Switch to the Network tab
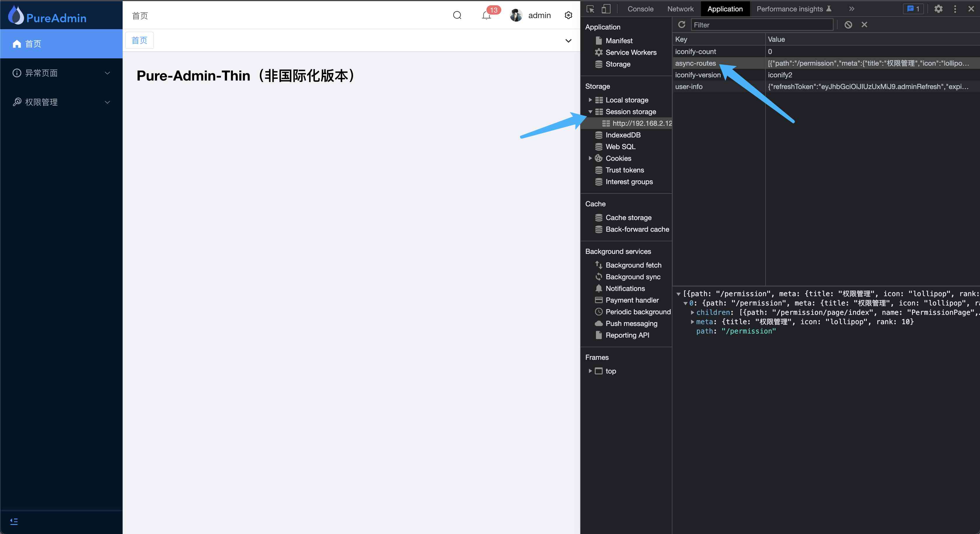Screen dimensions: 980x534 point(680,9)
